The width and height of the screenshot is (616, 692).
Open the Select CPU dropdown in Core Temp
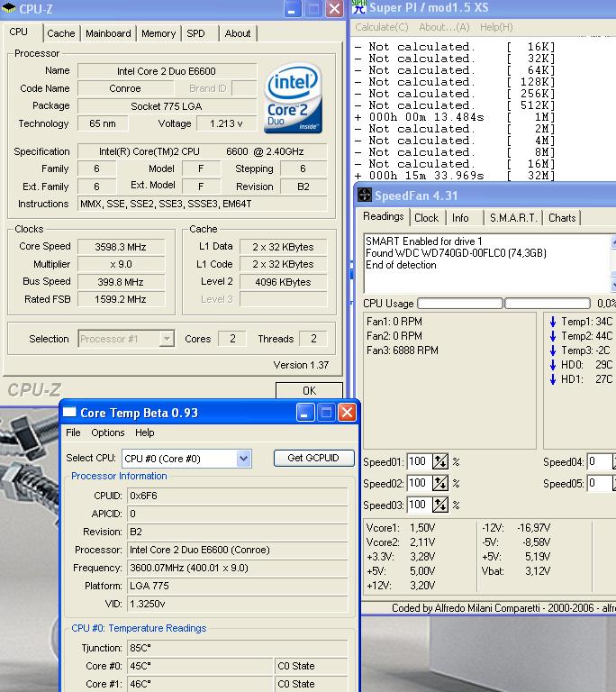pos(243,459)
